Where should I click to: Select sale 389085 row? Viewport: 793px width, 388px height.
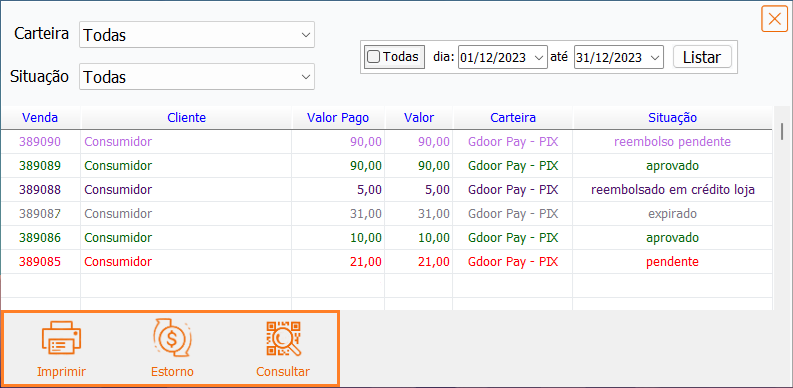point(386,262)
